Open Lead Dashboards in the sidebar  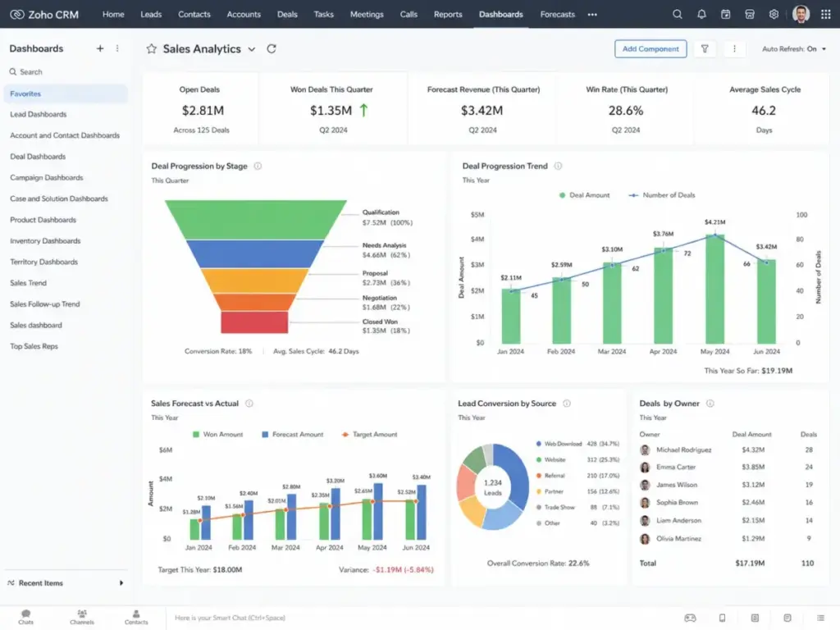[x=39, y=114]
